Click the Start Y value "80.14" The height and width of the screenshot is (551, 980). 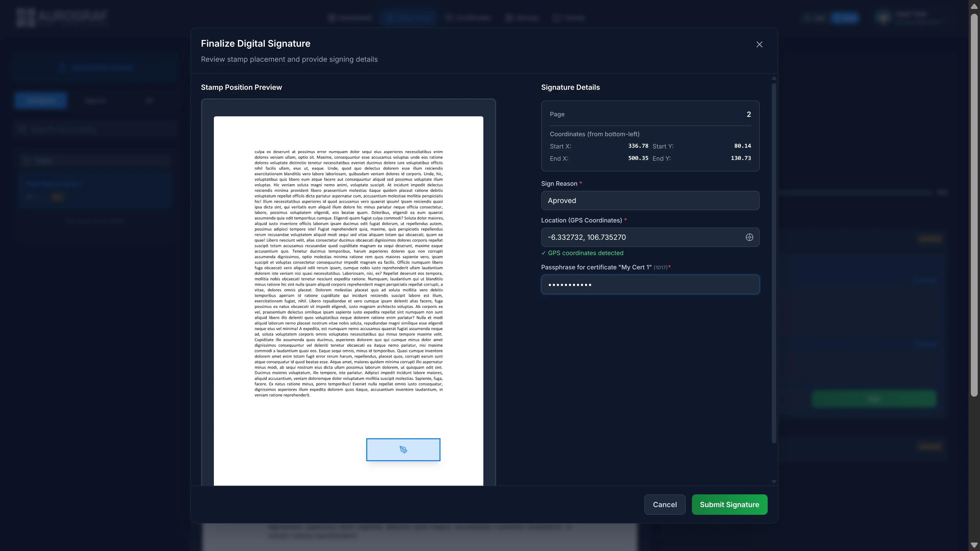point(742,146)
